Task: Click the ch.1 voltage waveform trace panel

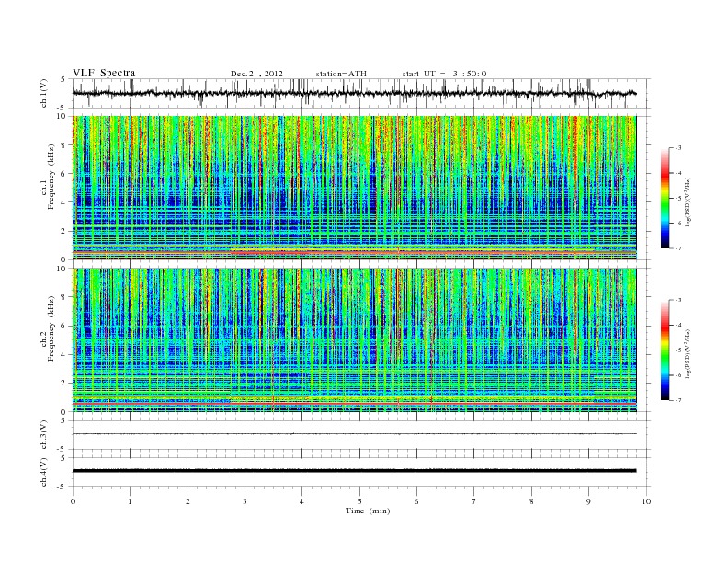Action: click(361, 93)
